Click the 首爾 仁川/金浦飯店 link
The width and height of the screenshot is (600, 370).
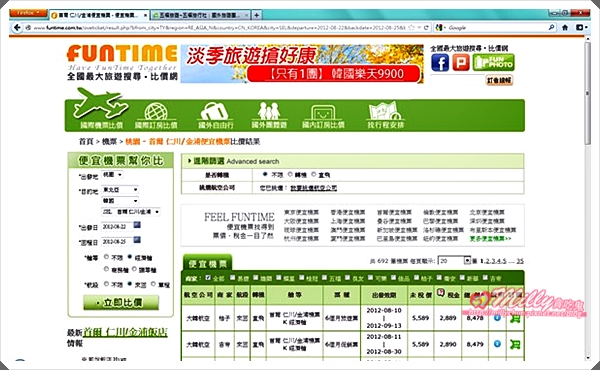click(126, 332)
